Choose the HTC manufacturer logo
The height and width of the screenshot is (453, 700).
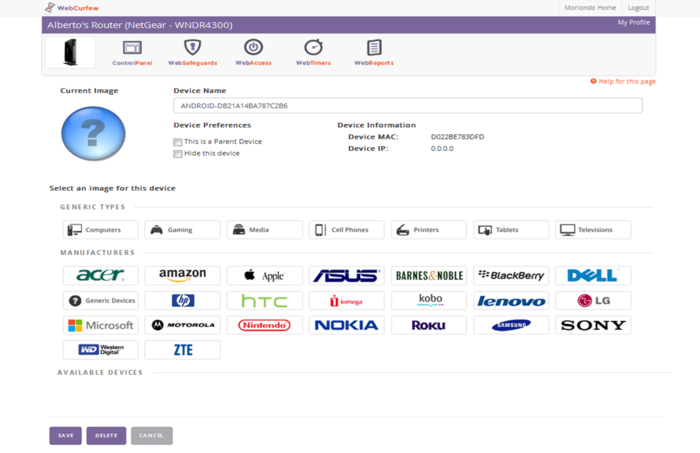tap(264, 300)
